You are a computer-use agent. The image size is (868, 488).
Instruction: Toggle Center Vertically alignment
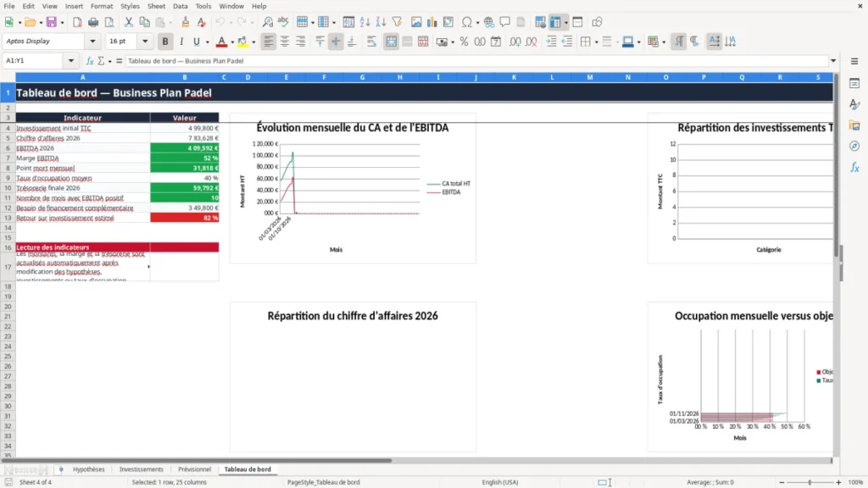336,42
